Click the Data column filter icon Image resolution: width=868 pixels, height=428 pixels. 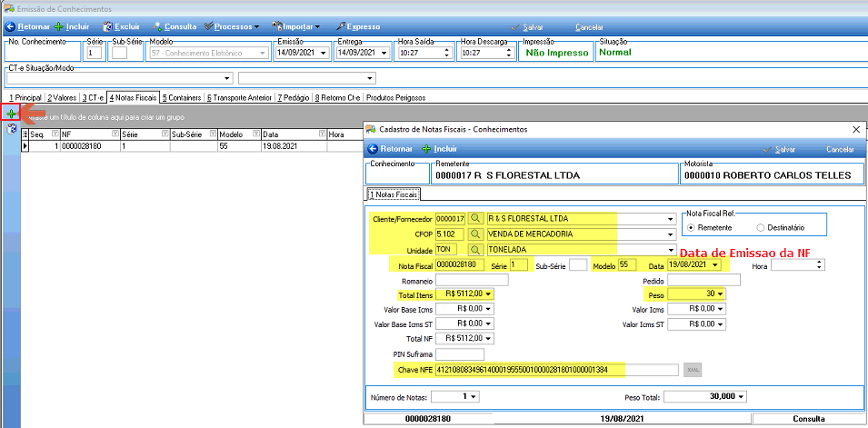[322, 134]
